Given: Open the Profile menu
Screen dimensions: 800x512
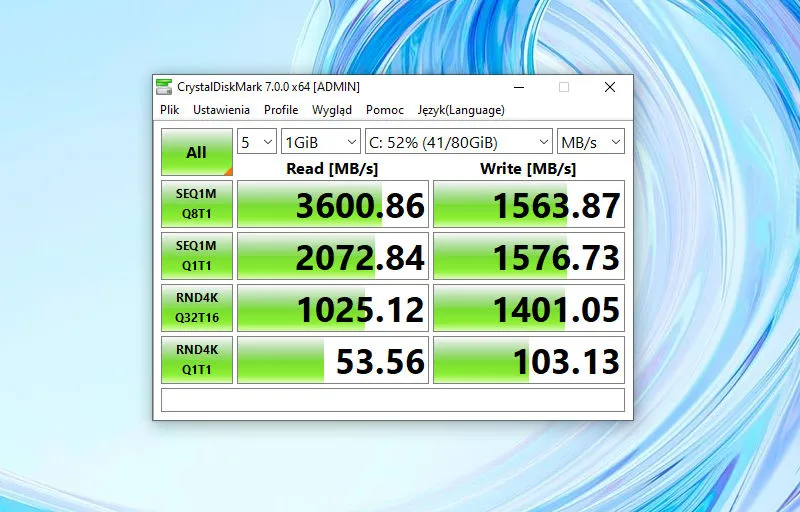Looking at the screenshot, I should (281, 110).
